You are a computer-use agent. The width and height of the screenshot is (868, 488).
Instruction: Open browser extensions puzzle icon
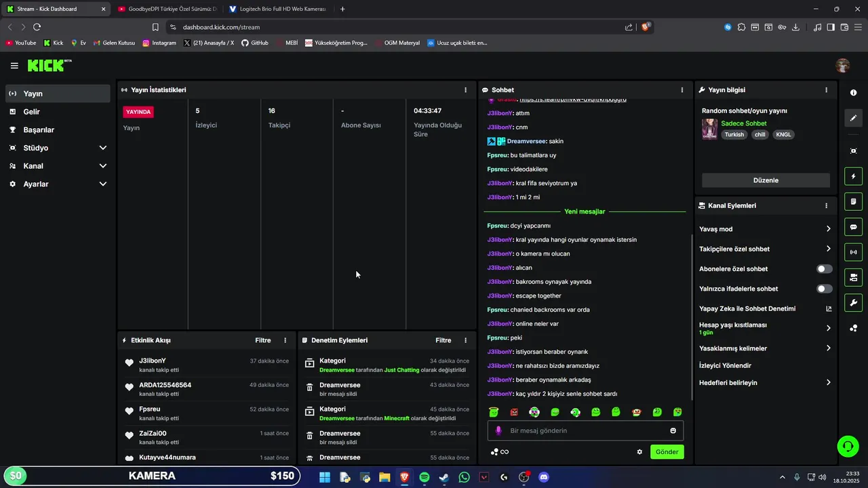pyautogui.click(x=741, y=27)
